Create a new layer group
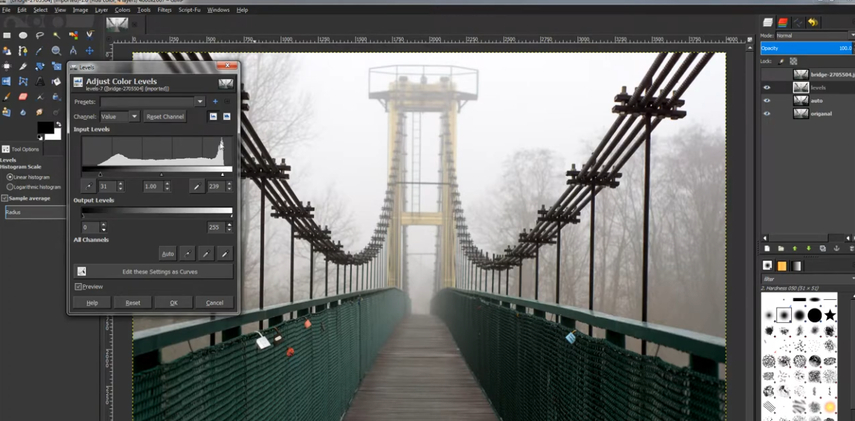 [x=781, y=248]
